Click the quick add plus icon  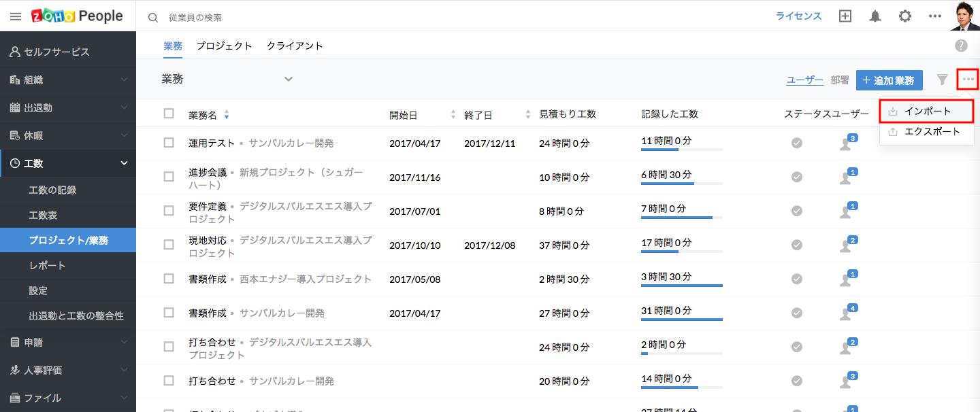pyautogui.click(x=845, y=16)
